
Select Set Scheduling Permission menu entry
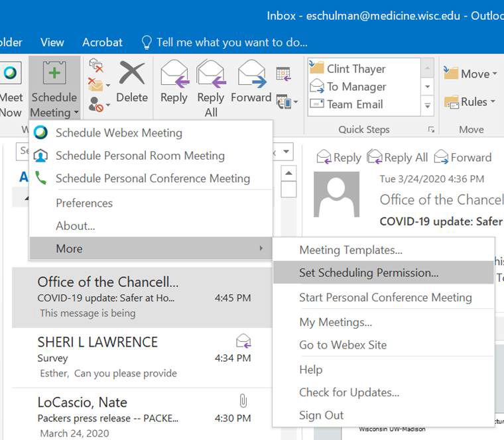[x=369, y=272]
